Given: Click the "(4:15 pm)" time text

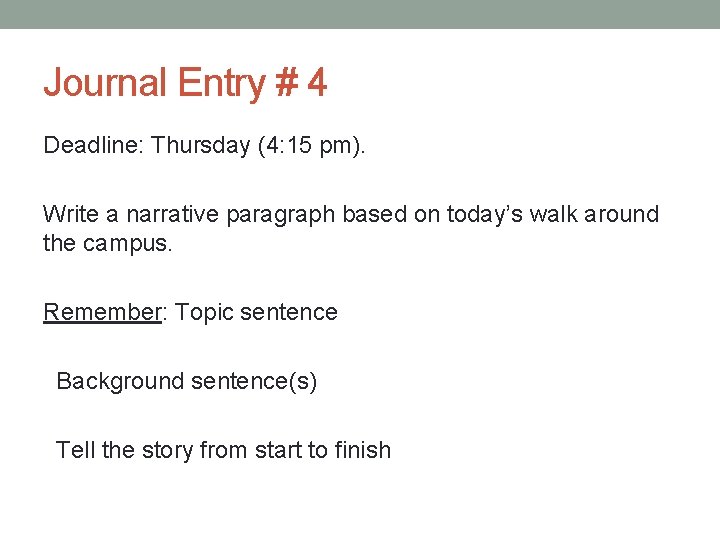Looking at the screenshot, I should pos(311,146).
